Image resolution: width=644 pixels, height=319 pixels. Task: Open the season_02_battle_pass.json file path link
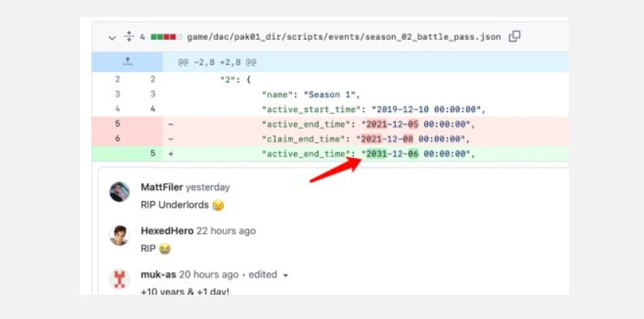pyautogui.click(x=344, y=37)
